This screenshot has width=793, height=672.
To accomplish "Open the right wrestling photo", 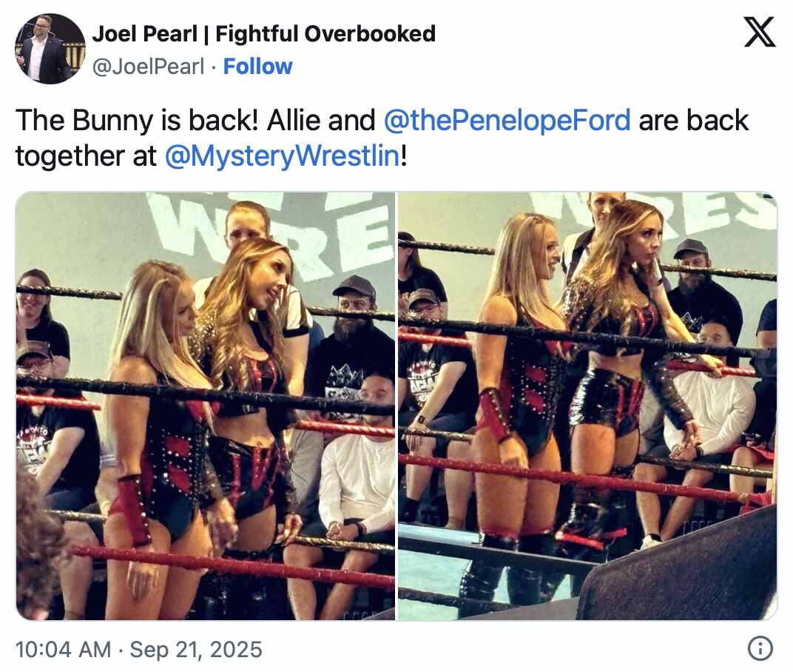I will (587, 406).
